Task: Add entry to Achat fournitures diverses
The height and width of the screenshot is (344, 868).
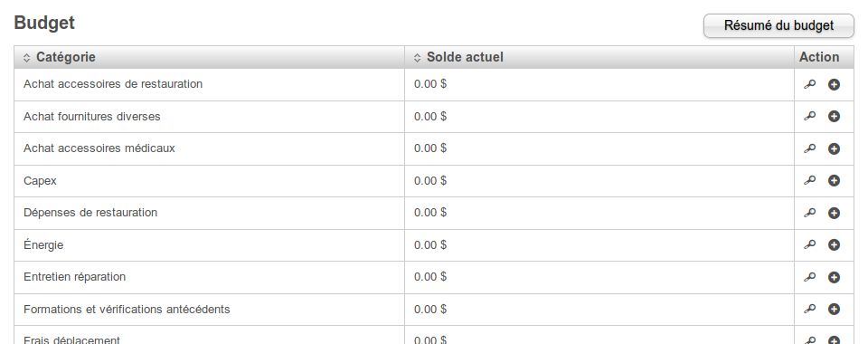Action: pos(834,117)
